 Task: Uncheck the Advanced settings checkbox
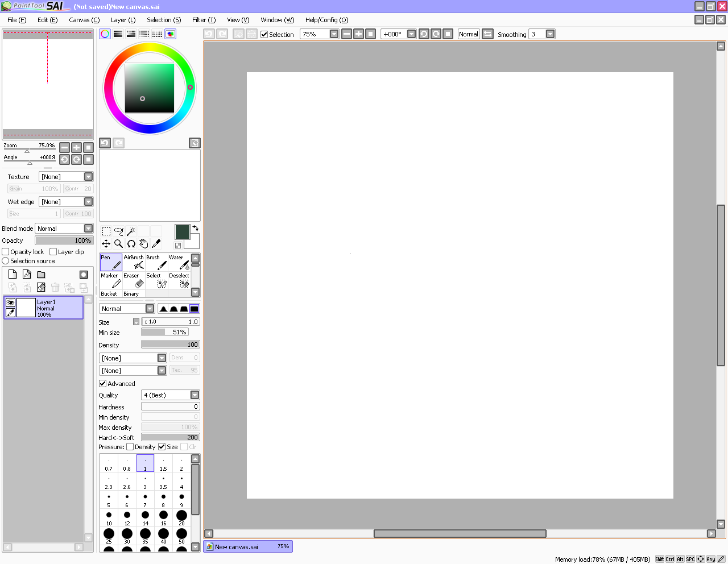pyautogui.click(x=103, y=384)
